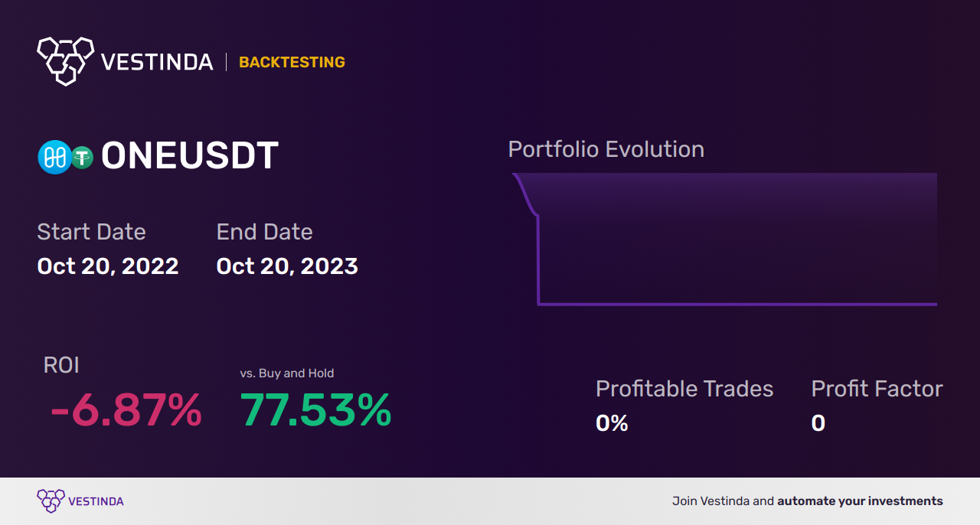Select the Start Date value Oct 20, 2022
Image resolution: width=980 pixels, height=525 pixels.
point(108,266)
